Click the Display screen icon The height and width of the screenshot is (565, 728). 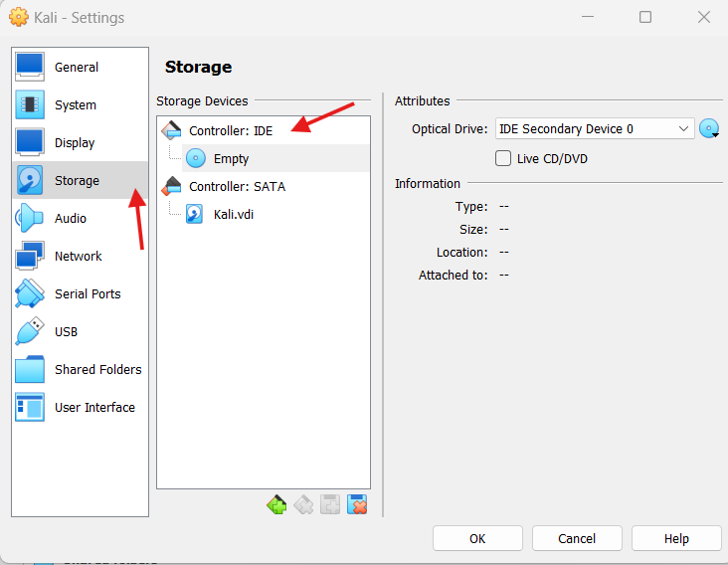[x=30, y=142]
